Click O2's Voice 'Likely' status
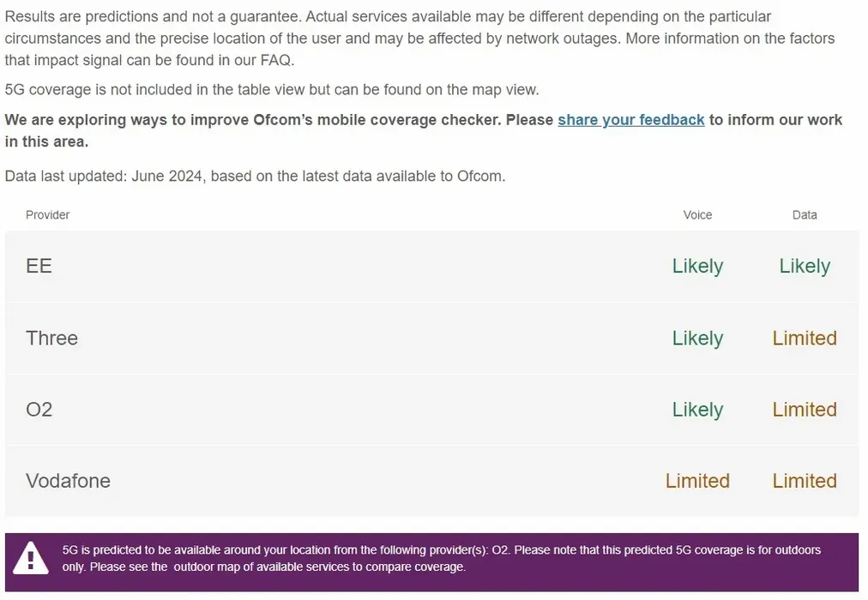Screen dimensions: 868x600 point(697,410)
